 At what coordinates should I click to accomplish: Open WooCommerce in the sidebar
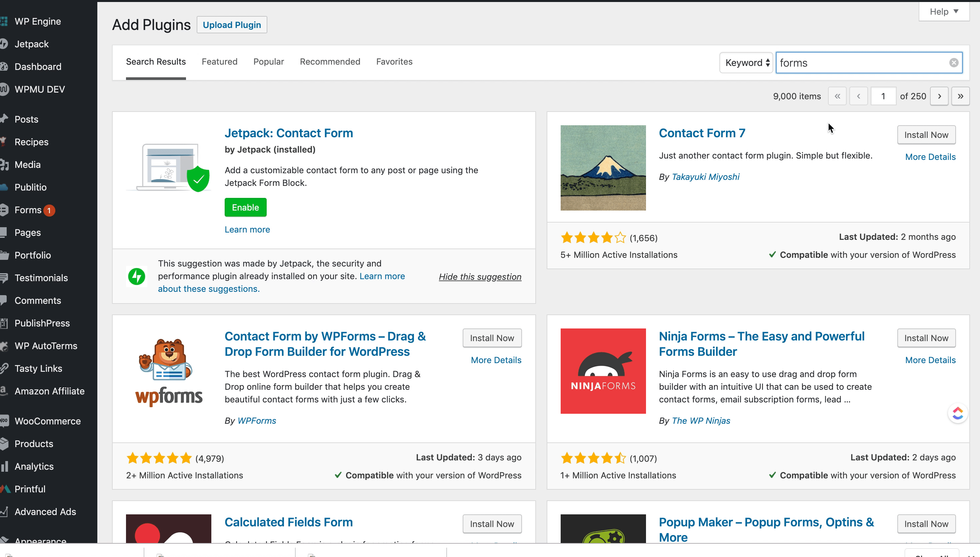click(47, 421)
